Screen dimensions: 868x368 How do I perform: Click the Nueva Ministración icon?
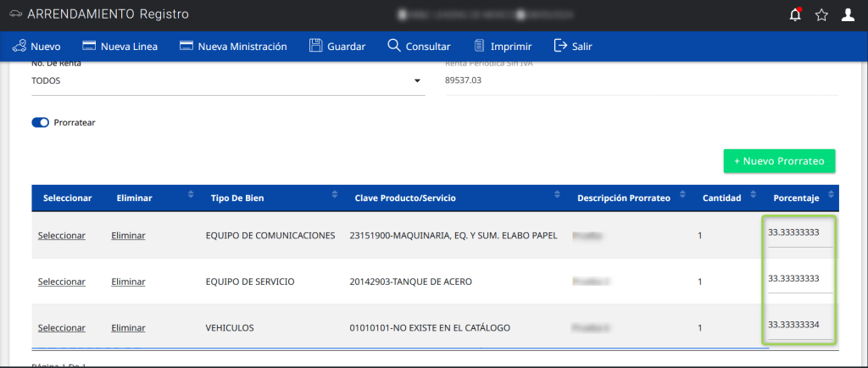(187, 46)
